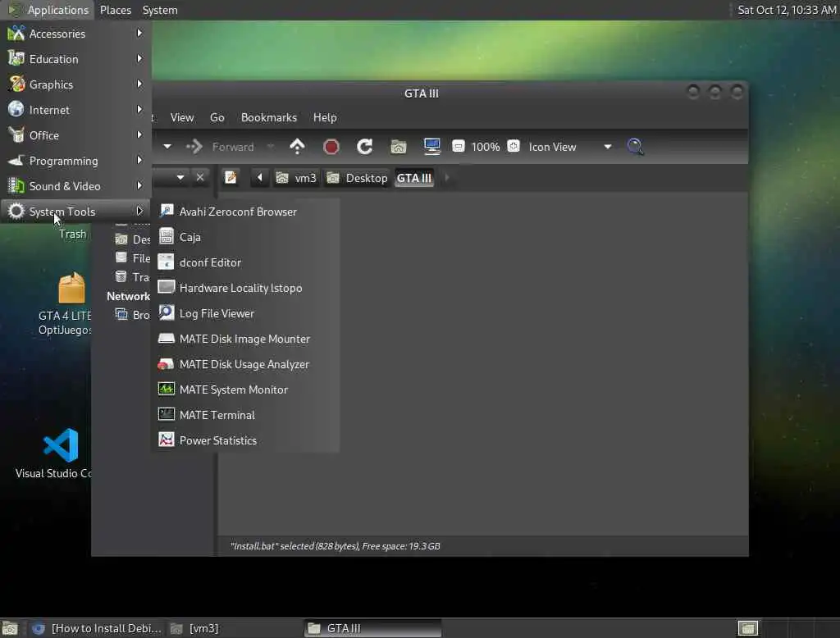Screen dimensions: 840x638
Task: Click the Applications menu button
Action: pyautogui.click(x=48, y=10)
